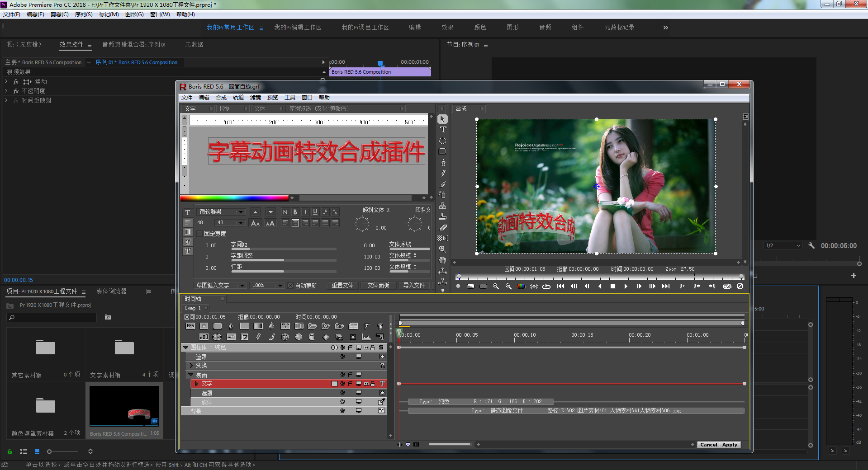868x470 pixels.
Task: Click the EPS media icon in timeline toolbar
Action: [x=190, y=326]
